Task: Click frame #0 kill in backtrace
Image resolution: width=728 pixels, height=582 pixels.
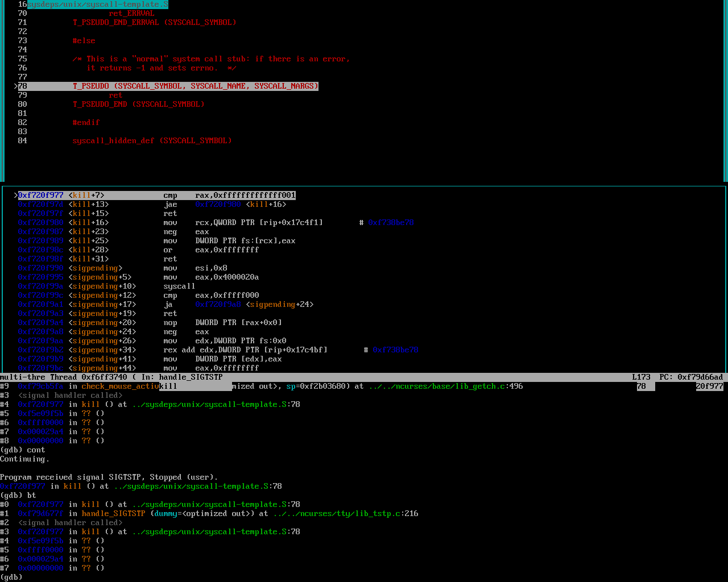Action: click(x=90, y=505)
